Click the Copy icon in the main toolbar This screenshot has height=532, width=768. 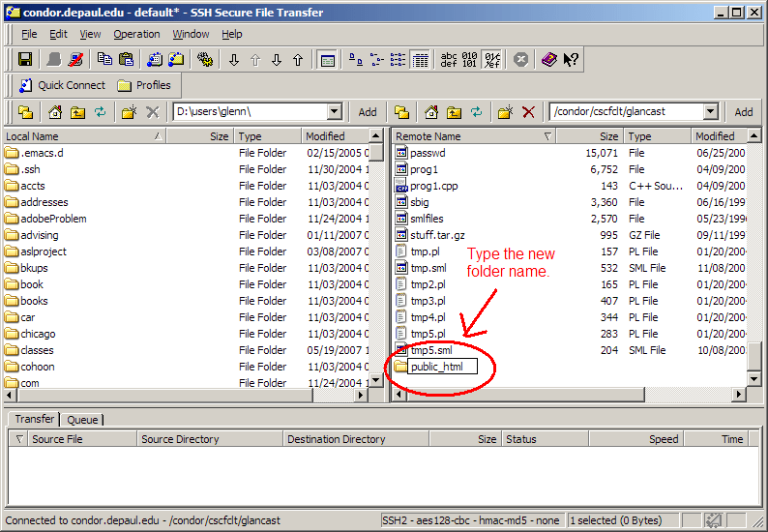104,60
